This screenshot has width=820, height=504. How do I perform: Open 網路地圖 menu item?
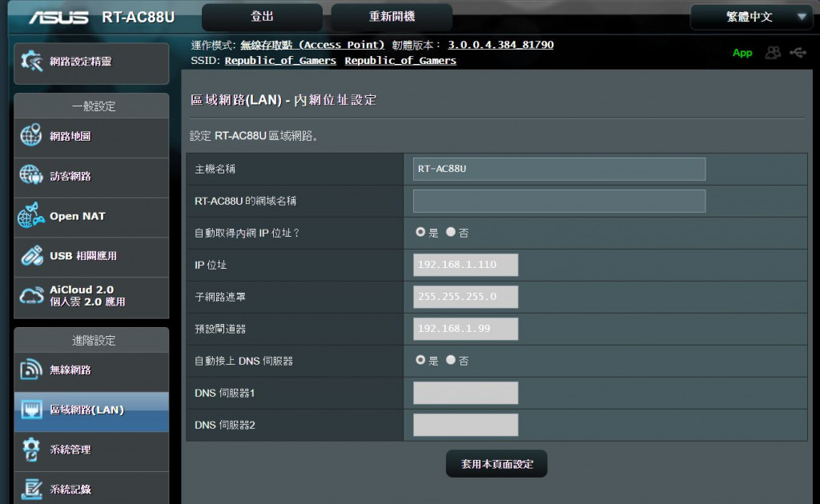coord(91,136)
